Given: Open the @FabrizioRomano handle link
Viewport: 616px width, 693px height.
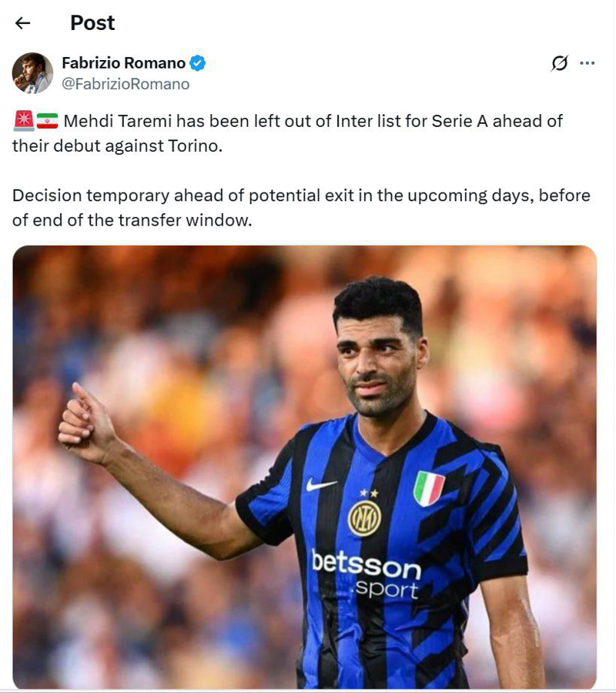Looking at the screenshot, I should pos(126,84).
